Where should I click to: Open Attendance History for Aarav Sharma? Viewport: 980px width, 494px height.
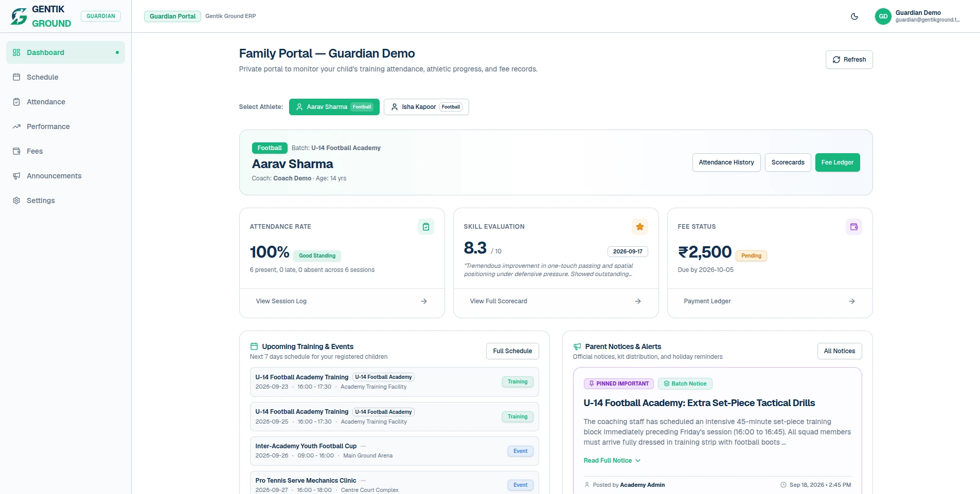pyautogui.click(x=726, y=162)
